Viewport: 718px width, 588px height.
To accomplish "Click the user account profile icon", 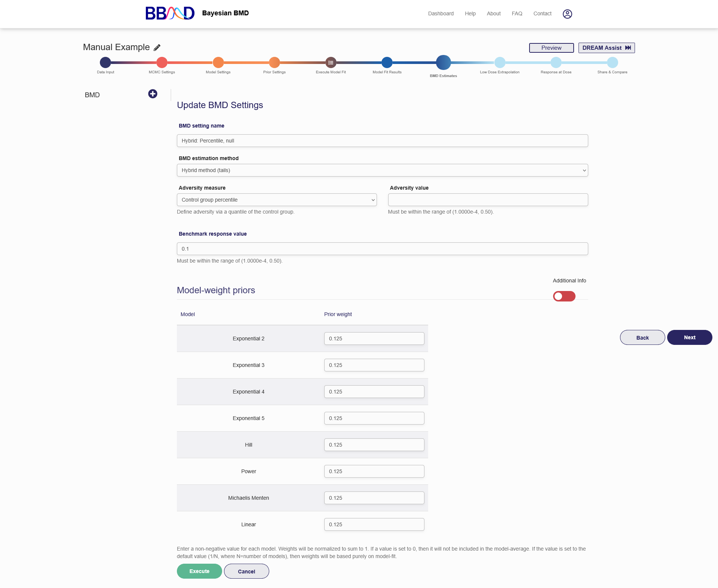I will [x=567, y=14].
